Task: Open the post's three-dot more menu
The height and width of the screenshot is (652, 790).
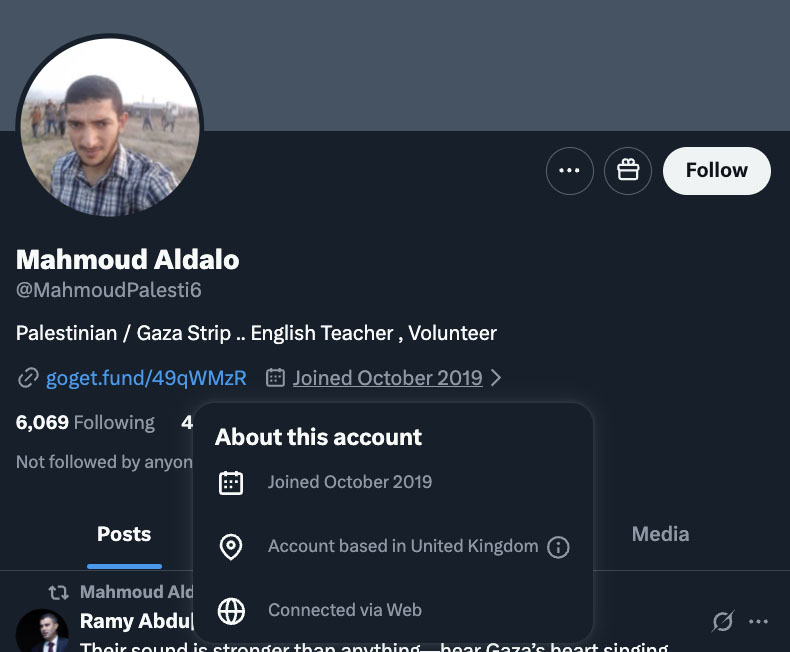Action: [x=759, y=622]
